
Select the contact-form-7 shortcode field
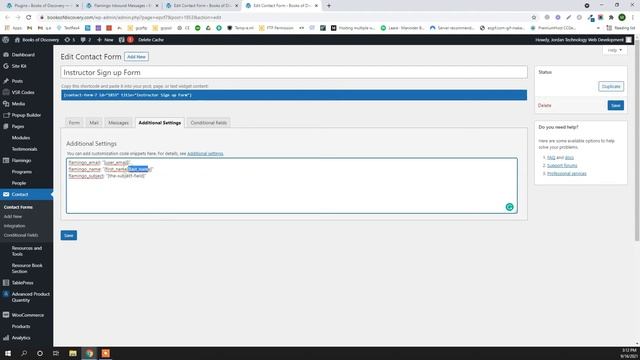click(x=294, y=95)
